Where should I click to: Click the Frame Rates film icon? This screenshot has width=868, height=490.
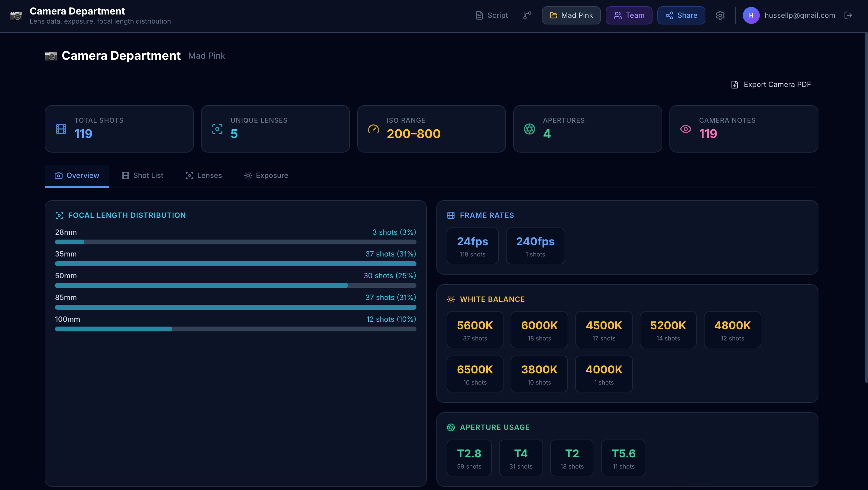[451, 215]
